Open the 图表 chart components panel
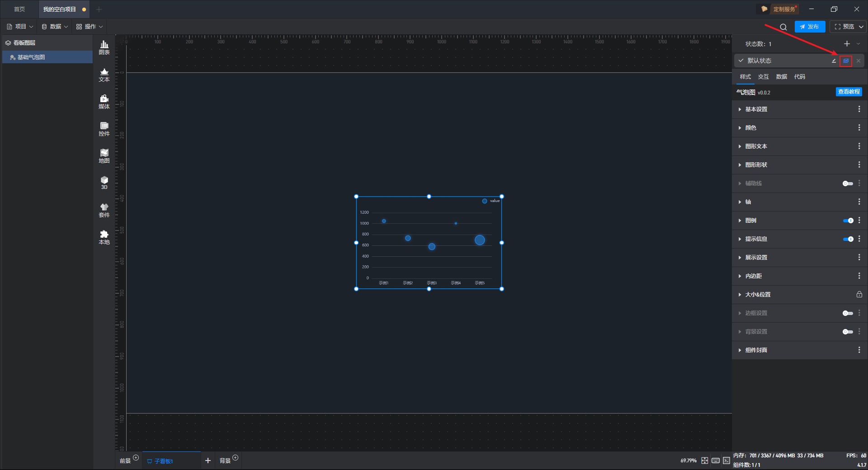The width and height of the screenshot is (868, 470). (104, 47)
